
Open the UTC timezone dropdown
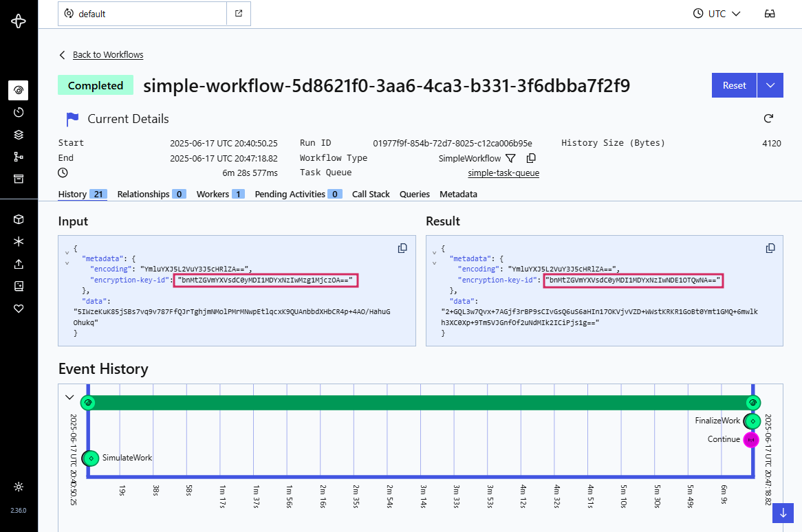[716, 14]
